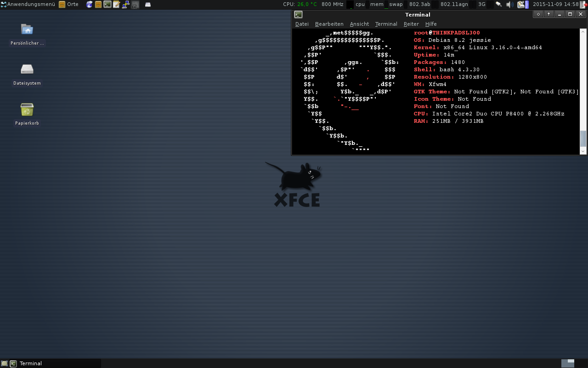Viewport: 588px width, 368px height.
Task: Click the RAM: 251MB / 3931MB line
Action: (x=448, y=121)
